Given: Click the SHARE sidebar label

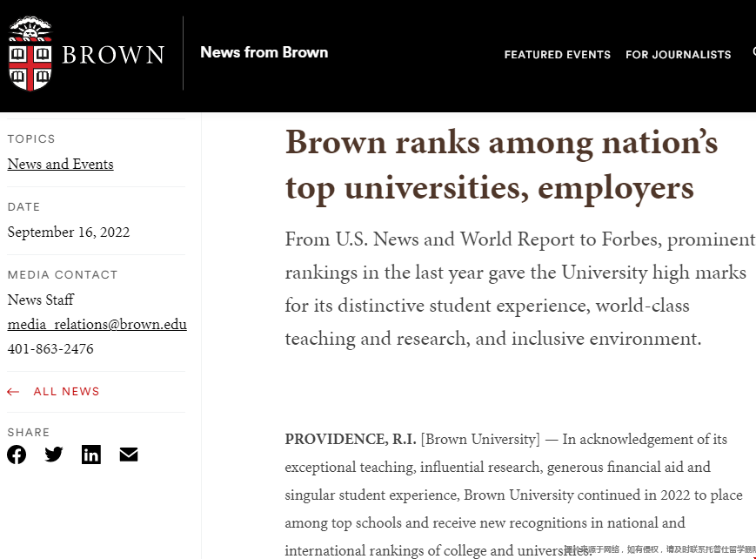Looking at the screenshot, I should pyautogui.click(x=29, y=433).
